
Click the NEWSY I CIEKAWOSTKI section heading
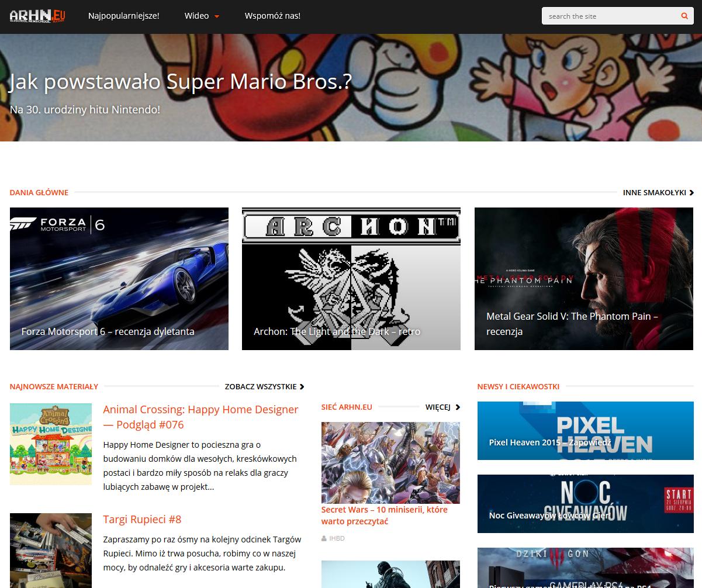pos(518,386)
